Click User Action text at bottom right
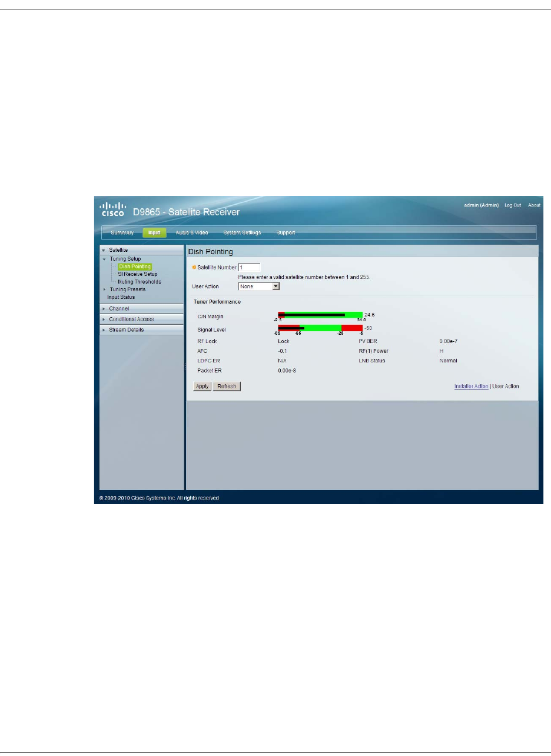The height and width of the screenshot is (756, 551). click(x=506, y=387)
